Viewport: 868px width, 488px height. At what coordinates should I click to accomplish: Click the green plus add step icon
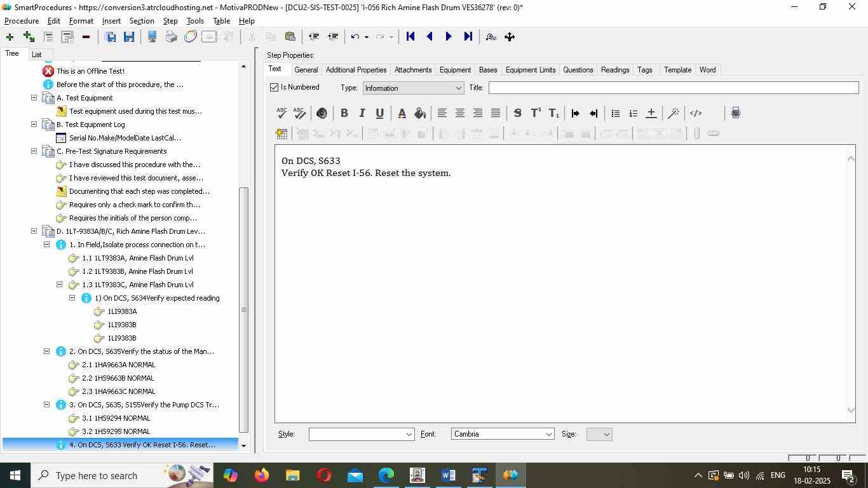10,37
